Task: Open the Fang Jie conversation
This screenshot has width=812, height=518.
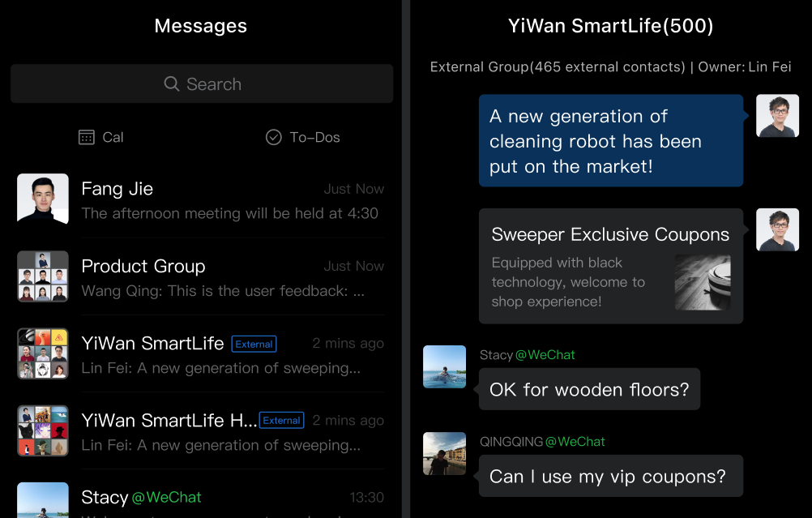Action: coord(201,199)
